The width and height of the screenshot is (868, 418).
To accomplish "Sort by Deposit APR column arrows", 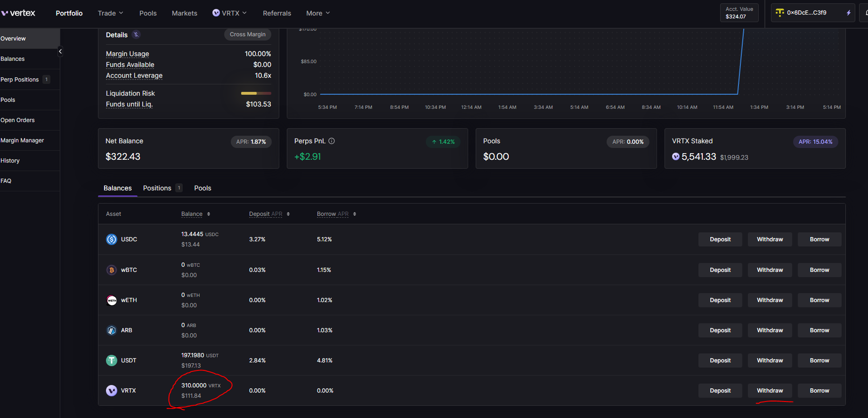I will (x=288, y=214).
